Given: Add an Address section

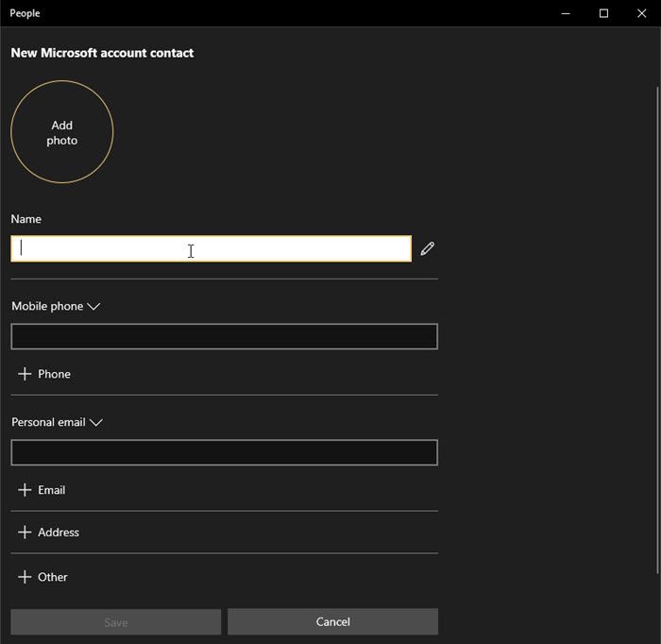Looking at the screenshot, I should pos(48,532).
